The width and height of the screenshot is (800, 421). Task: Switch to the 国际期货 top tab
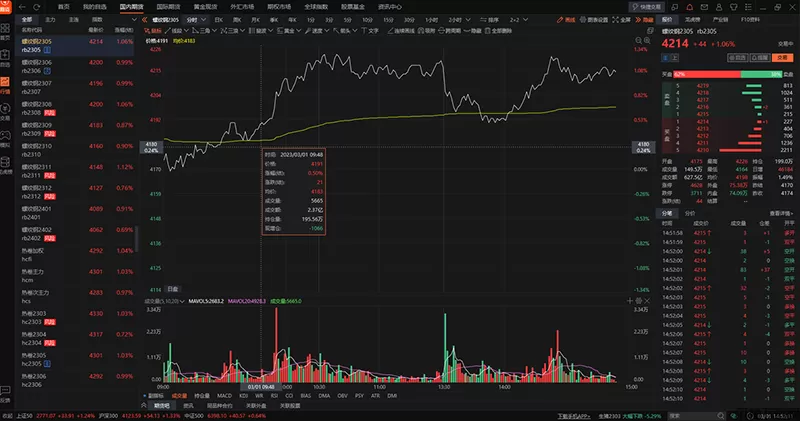(168, 7)
